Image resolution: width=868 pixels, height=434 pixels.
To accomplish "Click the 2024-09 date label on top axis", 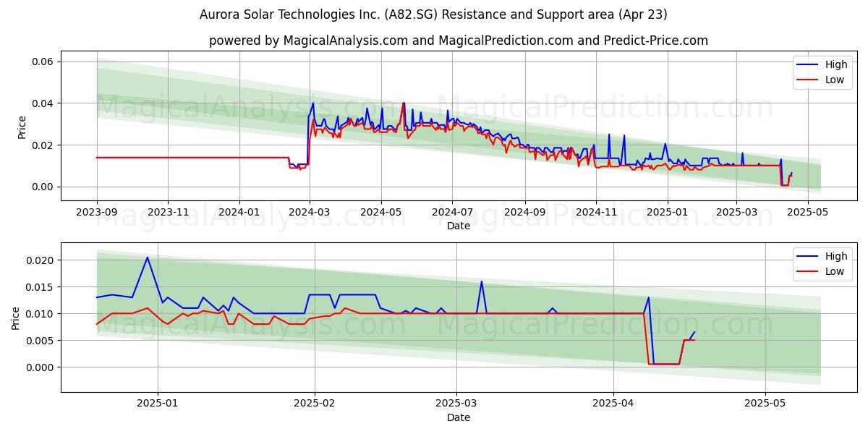I will coord(524,212).
